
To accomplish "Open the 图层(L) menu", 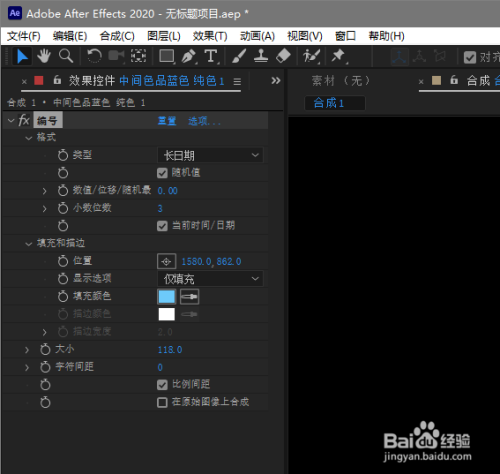I will click(x=164, y=36).
